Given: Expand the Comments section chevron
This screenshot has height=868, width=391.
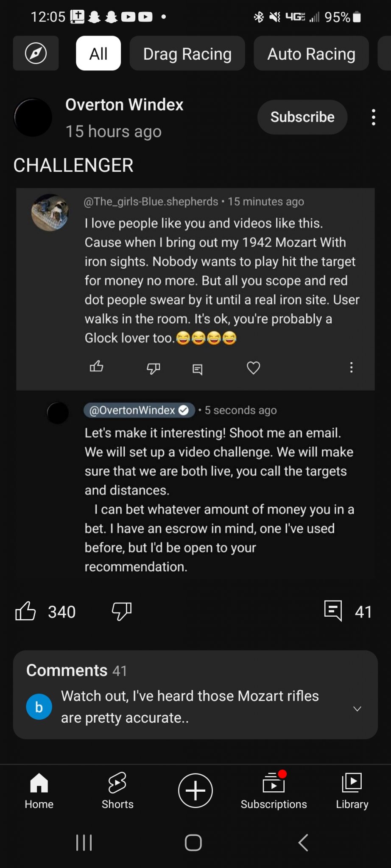Looking at the screenshot, I should click(357, 709).
